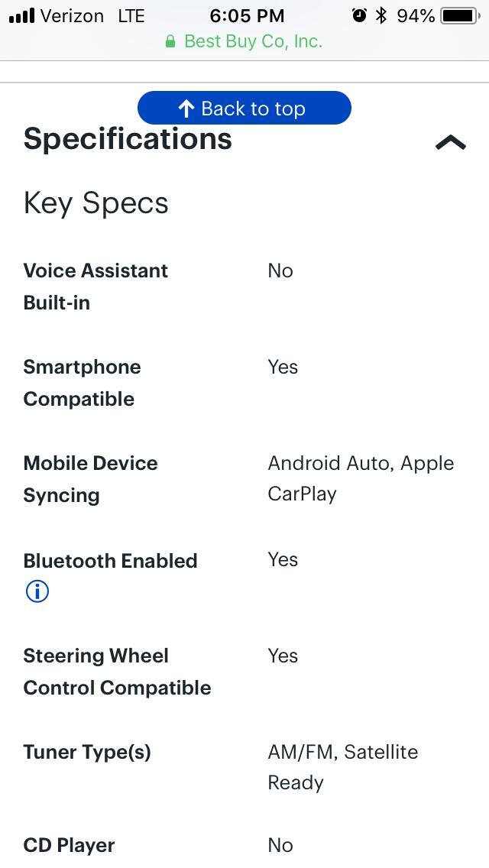Tap the battery indicator icon
This screenshot has height=868, width=489.
click(x=458, y=15)
